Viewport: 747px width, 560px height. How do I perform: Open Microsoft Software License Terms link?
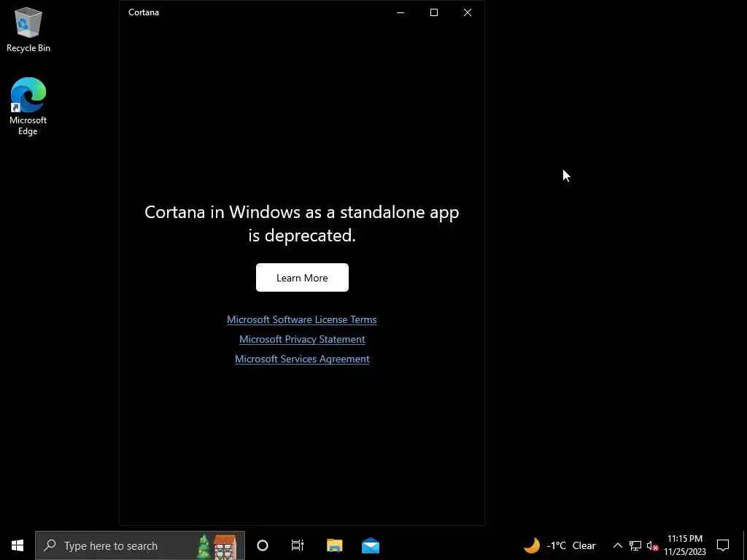pos(301,319)
